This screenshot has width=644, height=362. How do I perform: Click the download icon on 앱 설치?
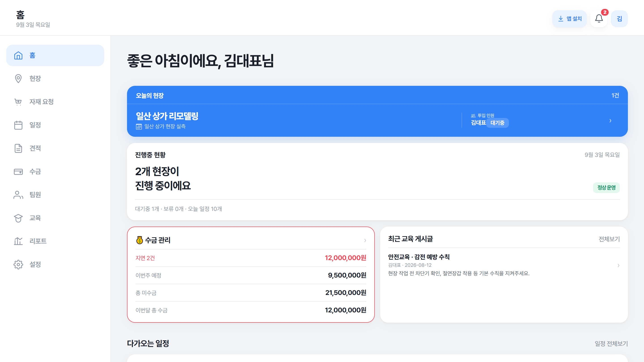coord(561,19)
